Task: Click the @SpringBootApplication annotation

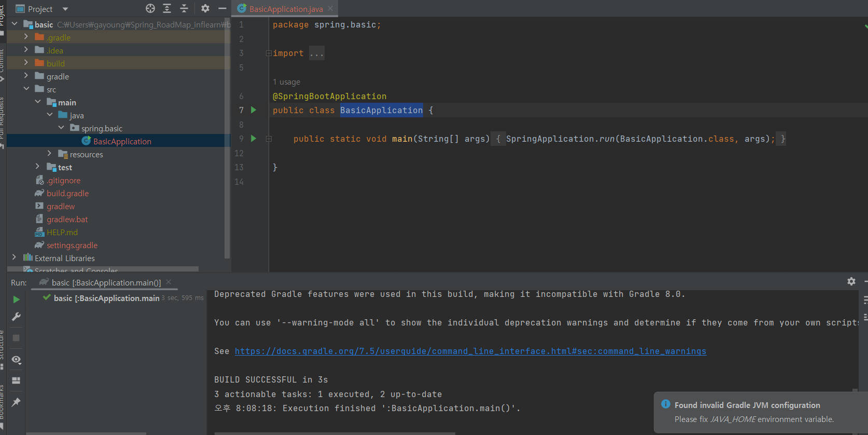Action: [x=329, y=96]
